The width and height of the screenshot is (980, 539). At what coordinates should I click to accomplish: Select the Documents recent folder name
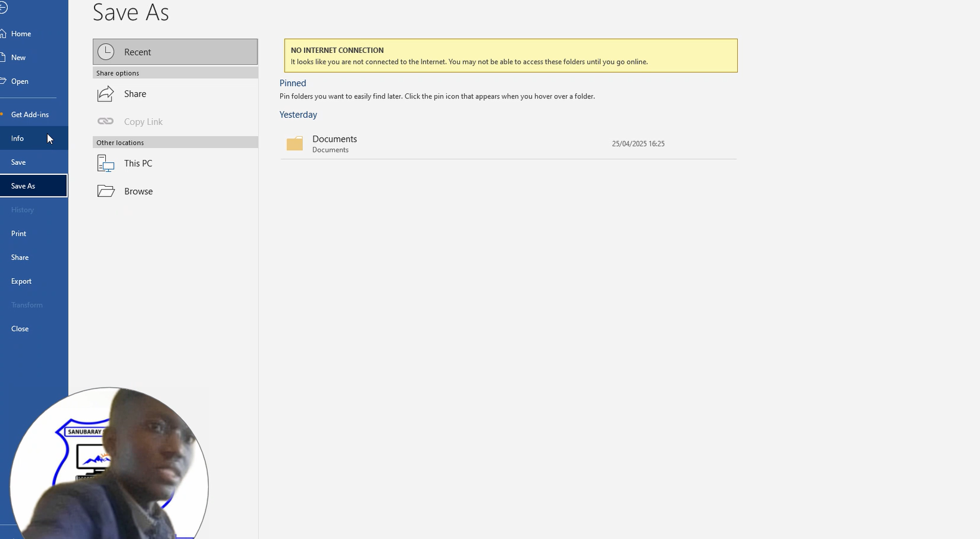(x=334, y=139)
